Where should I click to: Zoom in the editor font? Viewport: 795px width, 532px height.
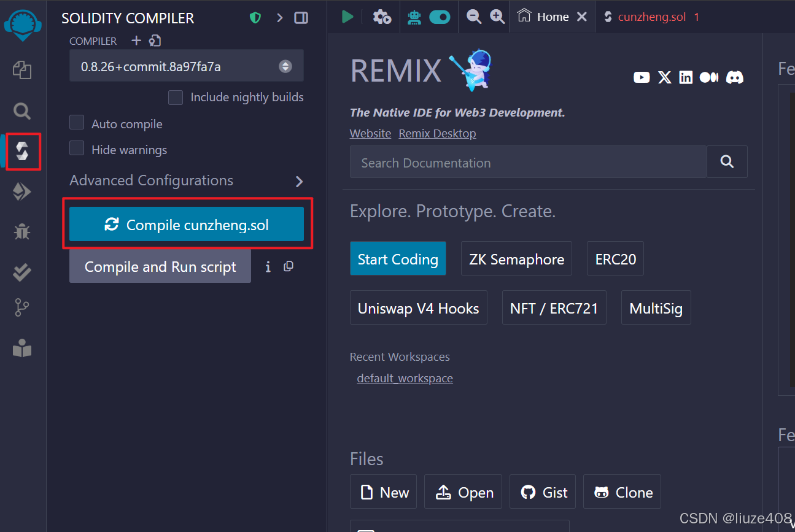click(497, 17)
